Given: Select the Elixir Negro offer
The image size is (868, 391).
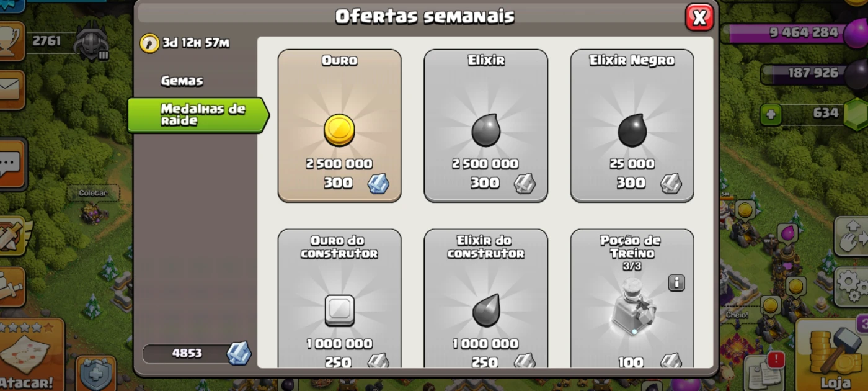Looking at the screenshot, I should 632,126.
